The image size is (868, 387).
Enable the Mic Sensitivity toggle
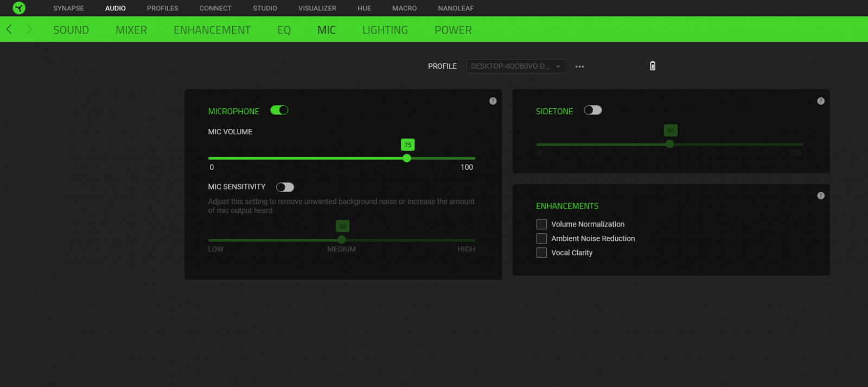click(x=285, y=187)
